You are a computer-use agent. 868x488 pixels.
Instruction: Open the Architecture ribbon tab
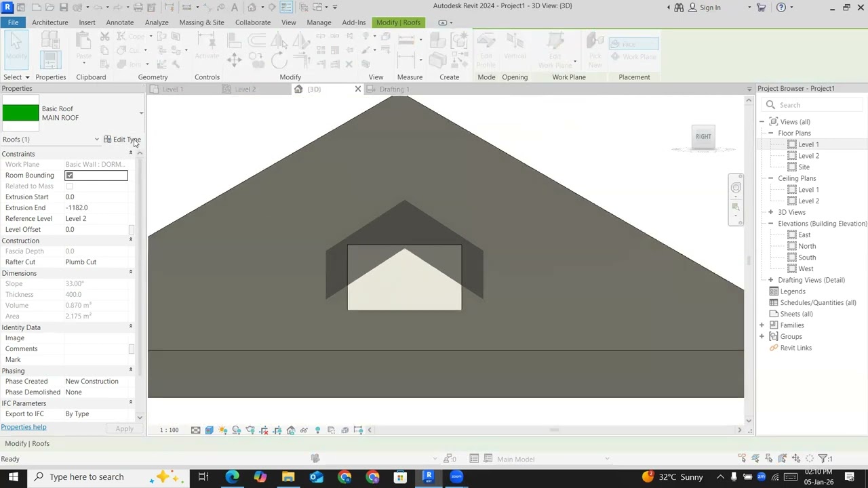(x=50, y=22)
